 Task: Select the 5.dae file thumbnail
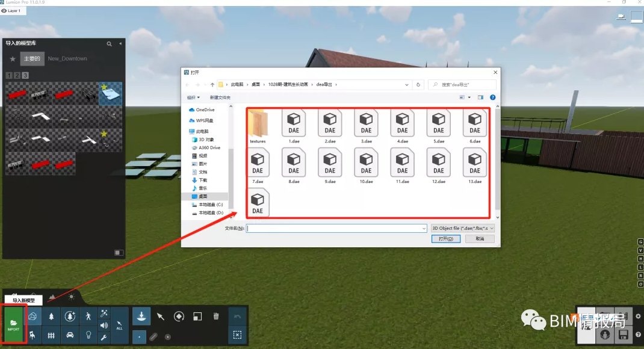[439, 126]
